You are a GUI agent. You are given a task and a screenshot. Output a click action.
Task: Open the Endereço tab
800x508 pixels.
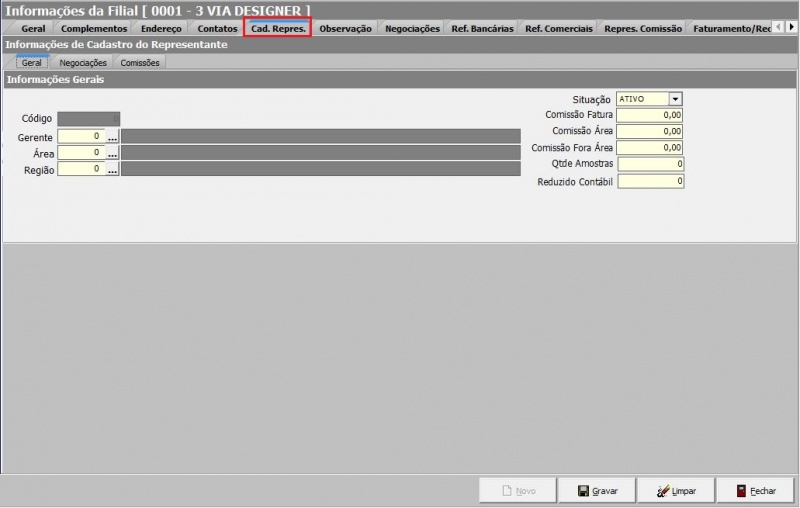[161, 29]
